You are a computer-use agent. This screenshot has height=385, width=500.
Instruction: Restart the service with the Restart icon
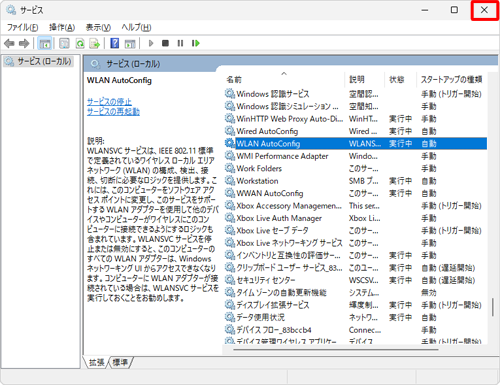(196, 43)
